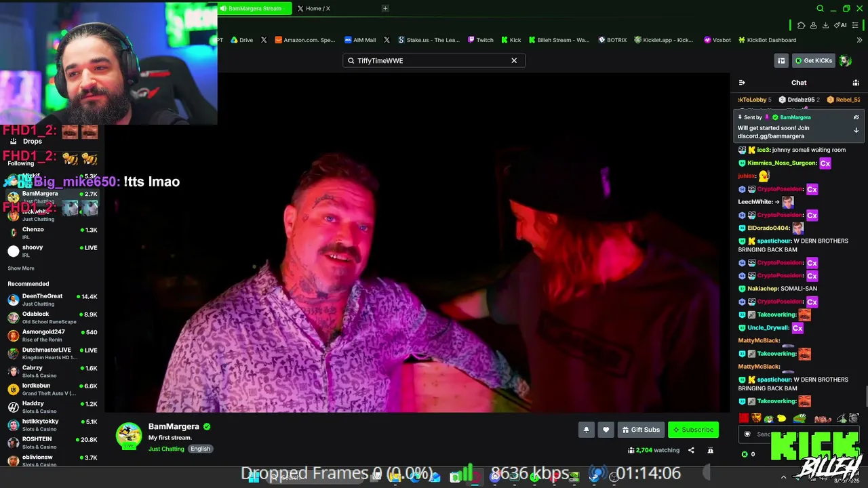Open the Drive bookmark
Screen dimensions: 868x488
[x=241, y=40]
